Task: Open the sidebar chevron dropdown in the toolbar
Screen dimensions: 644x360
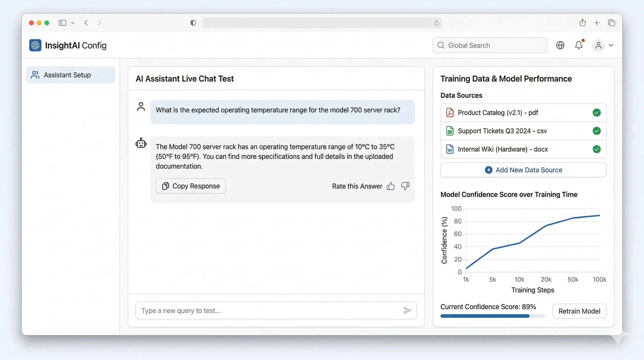Action: [73, 23]
